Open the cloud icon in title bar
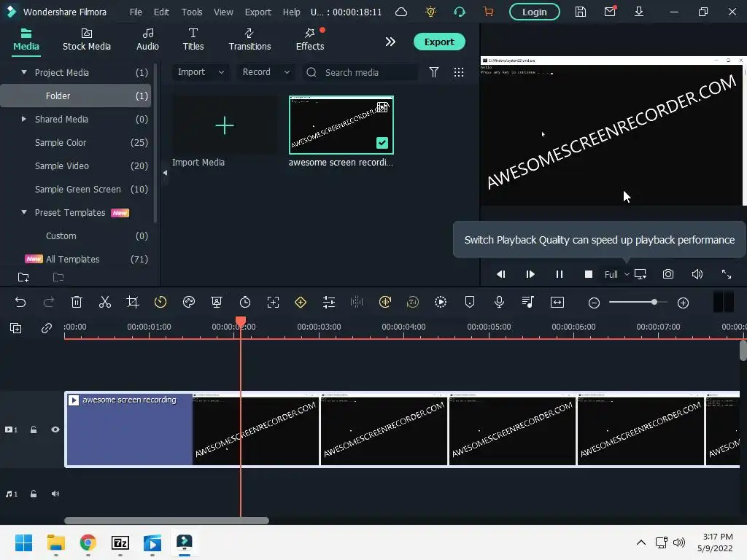The height and width of the screenshot is (560, 747). [401, 12]
